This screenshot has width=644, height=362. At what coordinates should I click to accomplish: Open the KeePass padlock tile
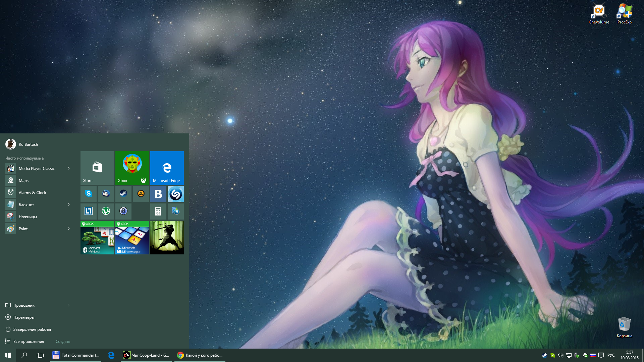(123, 211)
